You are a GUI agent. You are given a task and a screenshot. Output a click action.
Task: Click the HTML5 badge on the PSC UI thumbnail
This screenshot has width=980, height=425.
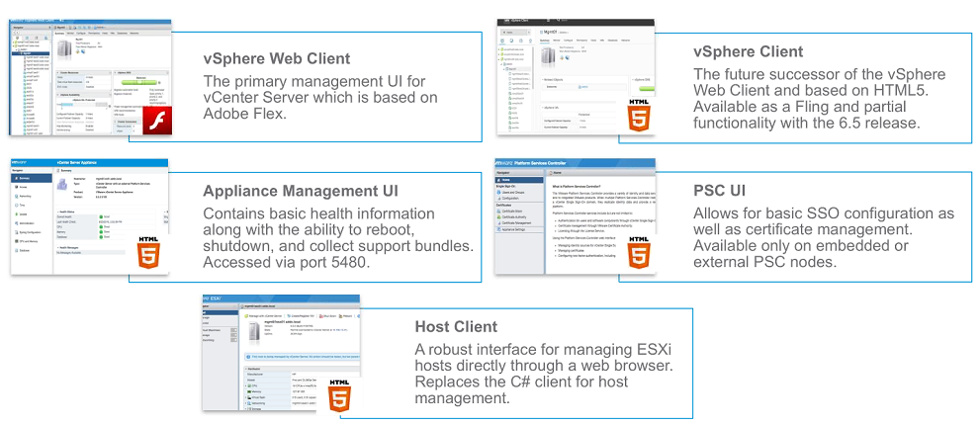pos(639,252)
